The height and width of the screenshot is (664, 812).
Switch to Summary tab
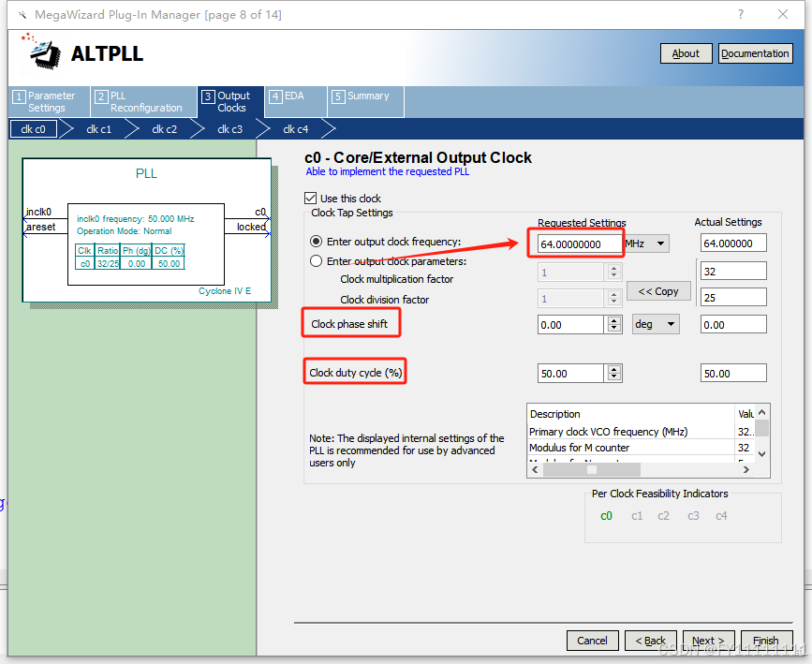(x=365, y=101)
